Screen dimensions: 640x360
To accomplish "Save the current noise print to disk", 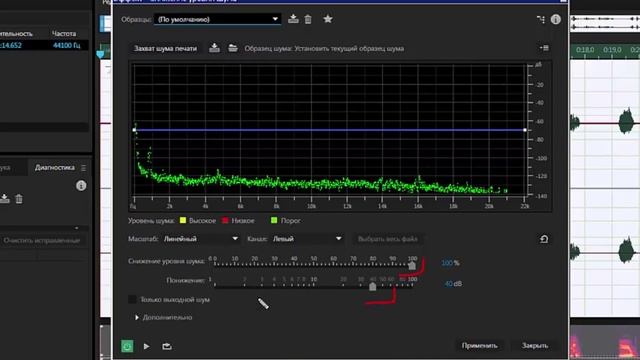I will coord(214,48).
